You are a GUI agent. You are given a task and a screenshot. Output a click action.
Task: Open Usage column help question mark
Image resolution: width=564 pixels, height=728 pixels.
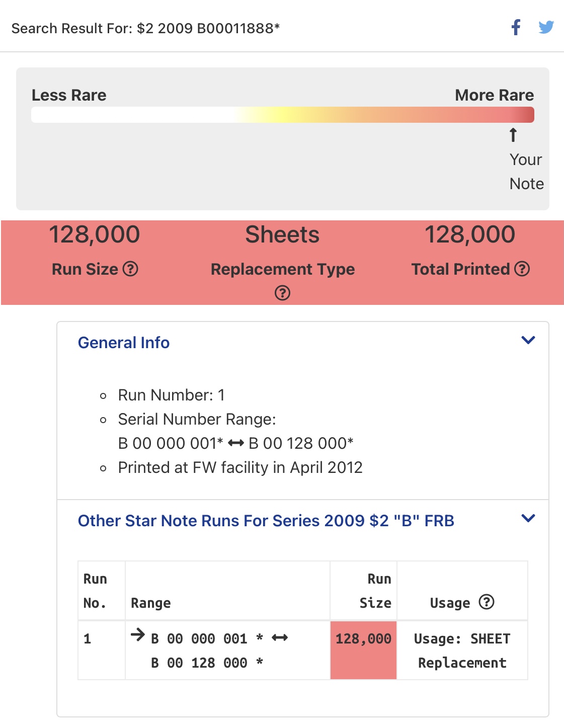click(x=487, y=602)
